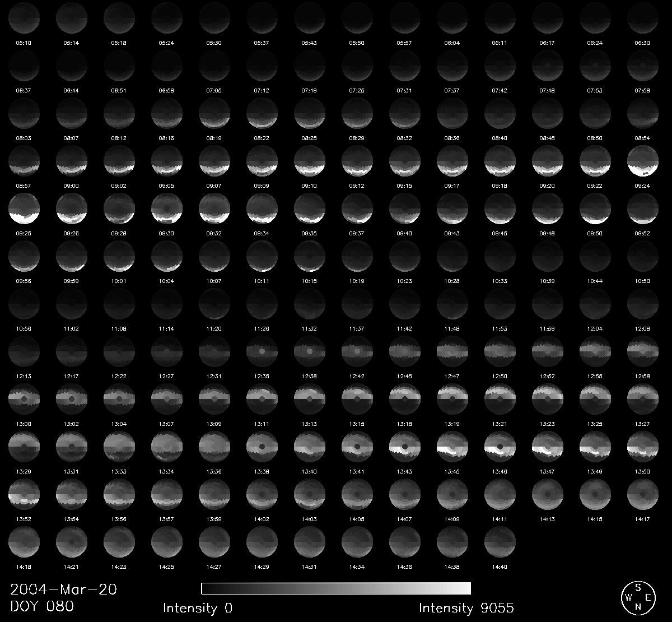Screen dimensions: 672x622
Task: Click the Intensity 9055 maximum label
Action: coord(466,608)
